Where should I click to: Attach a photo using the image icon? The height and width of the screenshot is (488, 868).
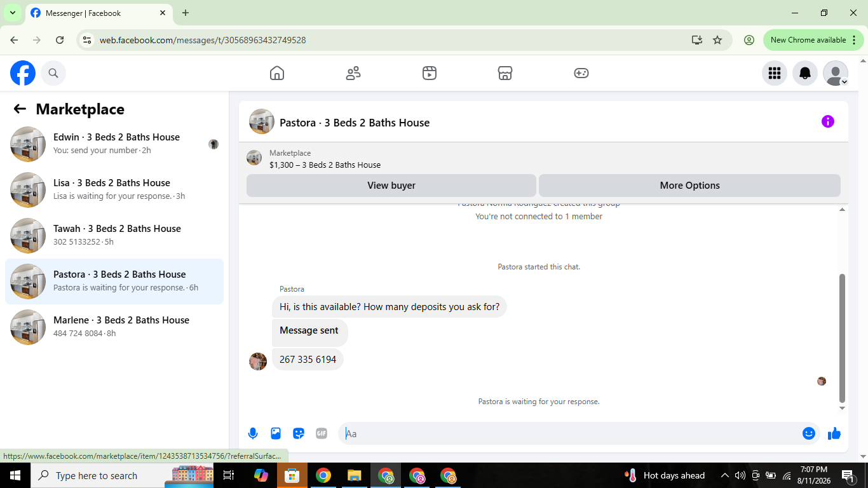(276, 433)
